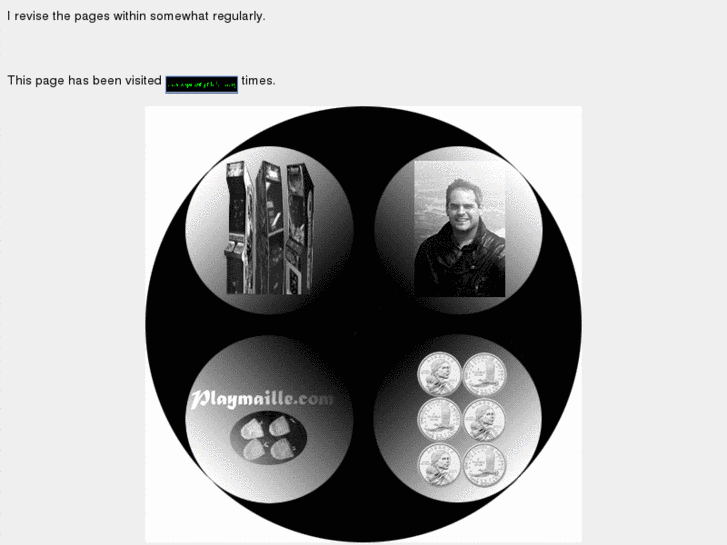Click the "I revise the pages" sentence
The height and width of the screenshot is (545, 727).
(136, 16)
